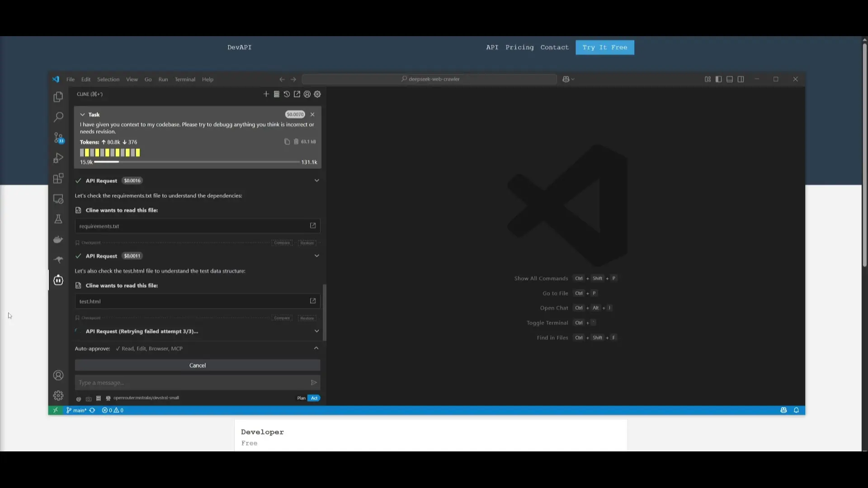Open the Pricing link in page header
The image size is (868, 488).
(519, 47)
